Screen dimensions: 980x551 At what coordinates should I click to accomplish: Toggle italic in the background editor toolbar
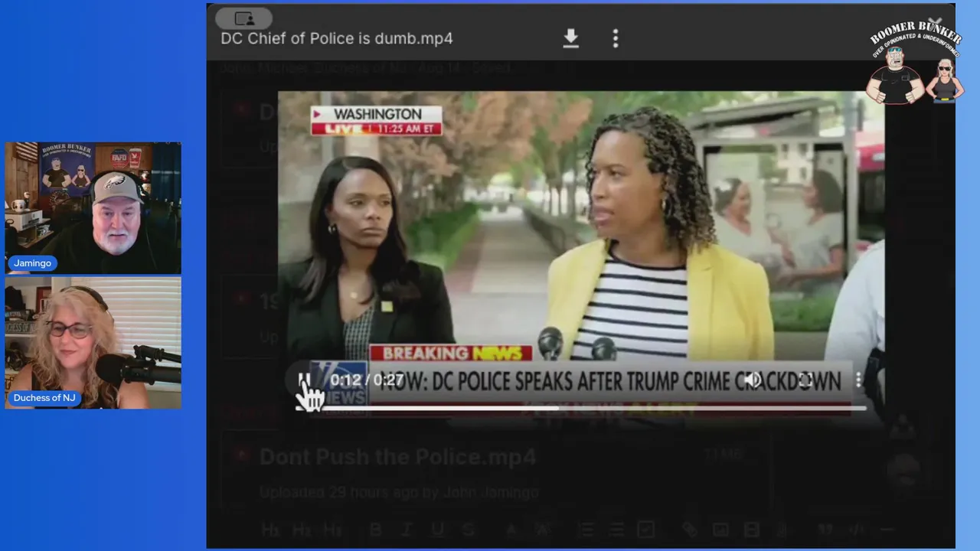point(407,530)
